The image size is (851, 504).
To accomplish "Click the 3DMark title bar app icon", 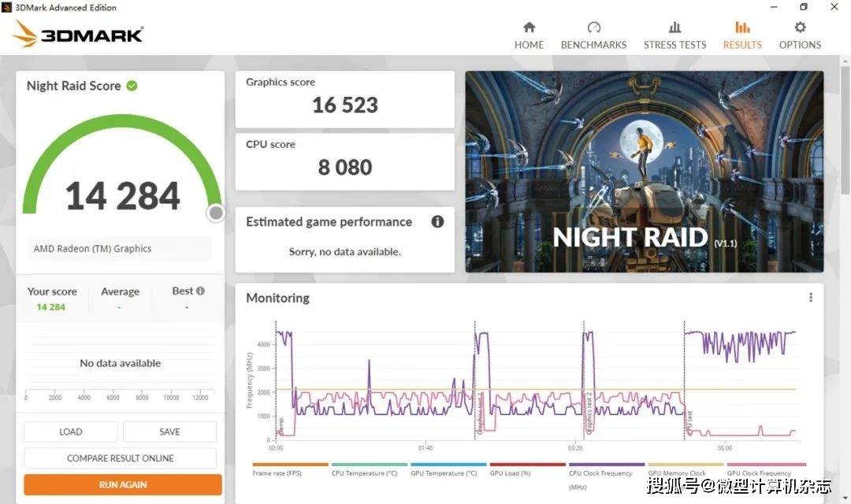I will [x=6, y=7].
